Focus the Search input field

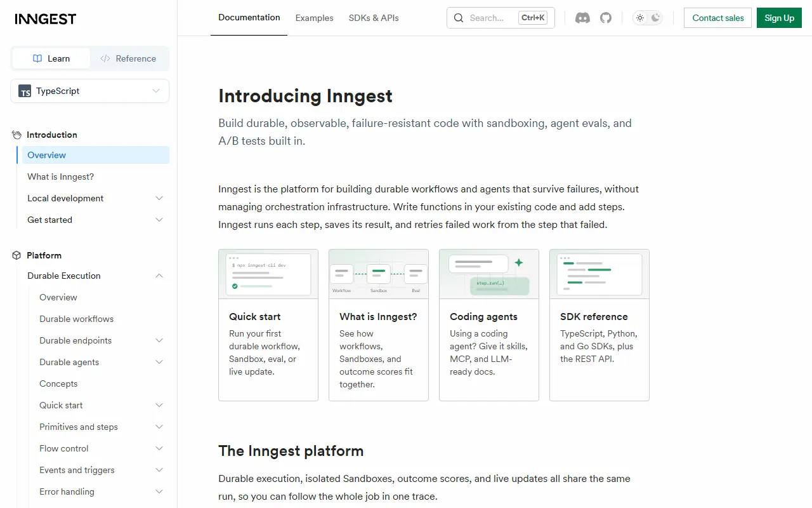501,18
